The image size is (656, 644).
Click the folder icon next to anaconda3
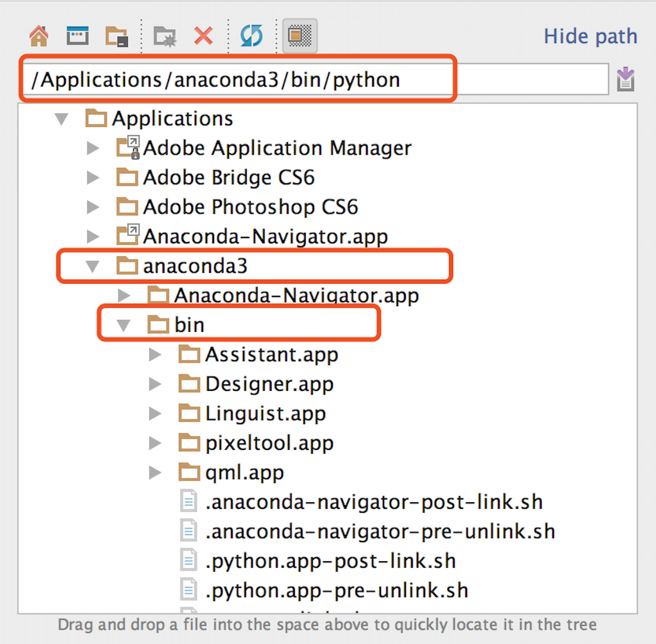tap(128, 266)
